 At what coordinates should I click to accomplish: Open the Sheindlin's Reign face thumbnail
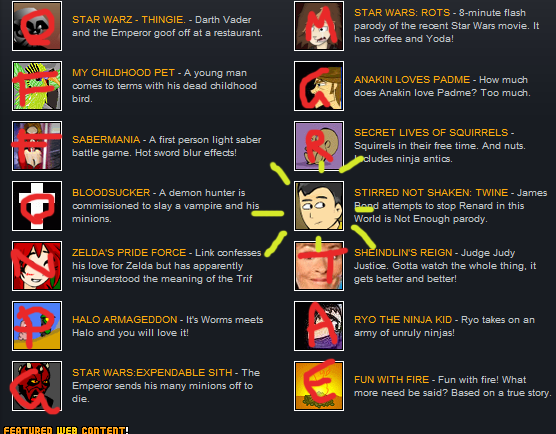319,266
